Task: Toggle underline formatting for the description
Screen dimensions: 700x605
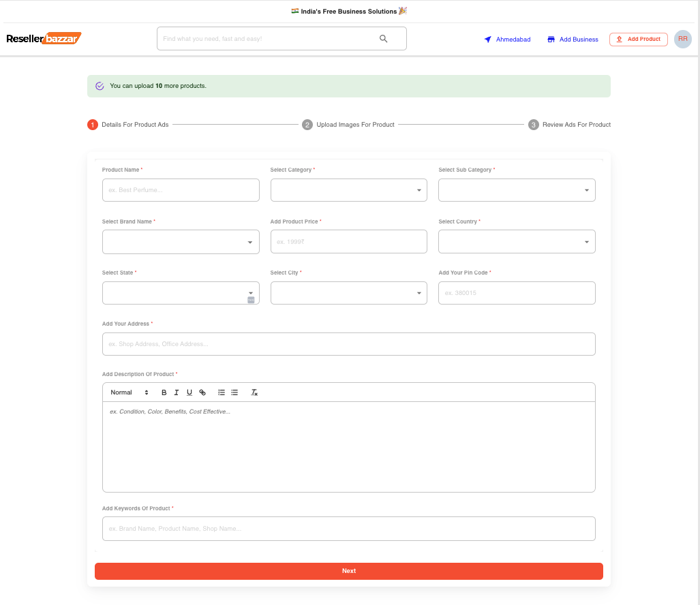Action: (x=189, y=392)
